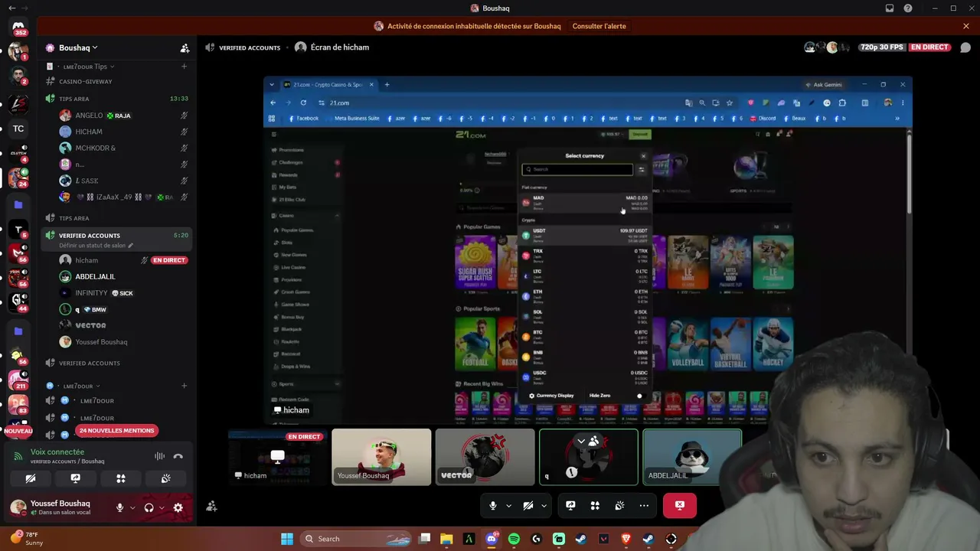
Task: Open more options ellipsis in call bar
Action: pyautogui.click(x=644, y=505)
